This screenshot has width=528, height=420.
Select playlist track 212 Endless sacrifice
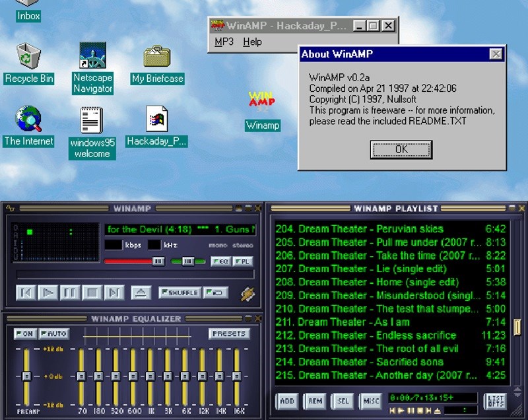(391, 335)
